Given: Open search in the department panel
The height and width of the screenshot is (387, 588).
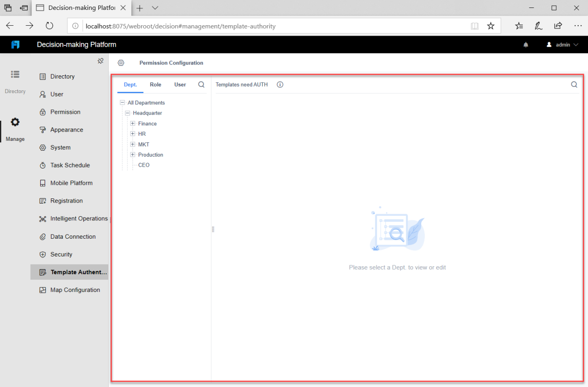Looking at the screenshot, I should tap(201, 85).
